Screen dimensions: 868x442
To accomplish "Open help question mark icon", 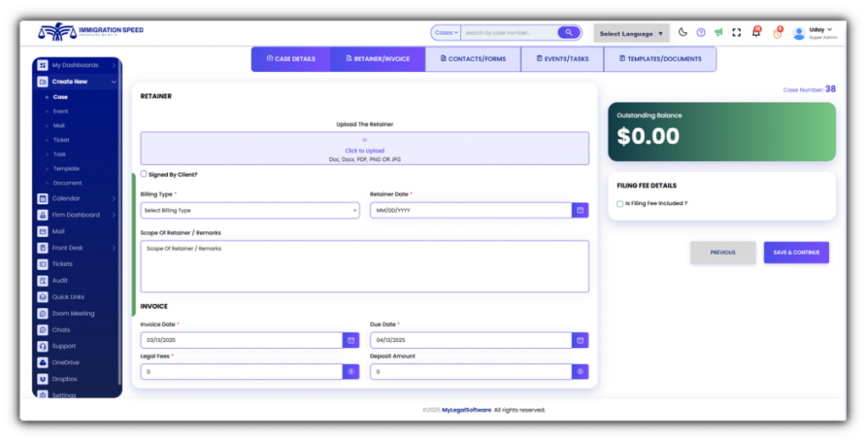I will (x=701, y=33).
